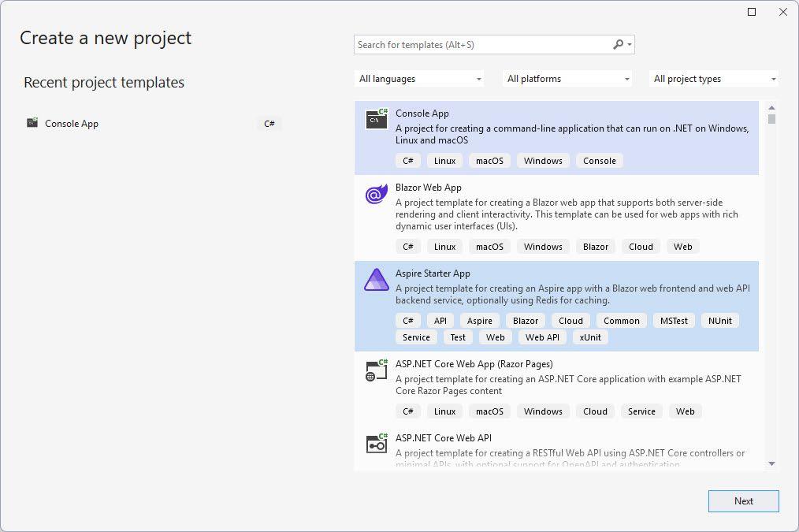Click the Console App template icon

377,119
